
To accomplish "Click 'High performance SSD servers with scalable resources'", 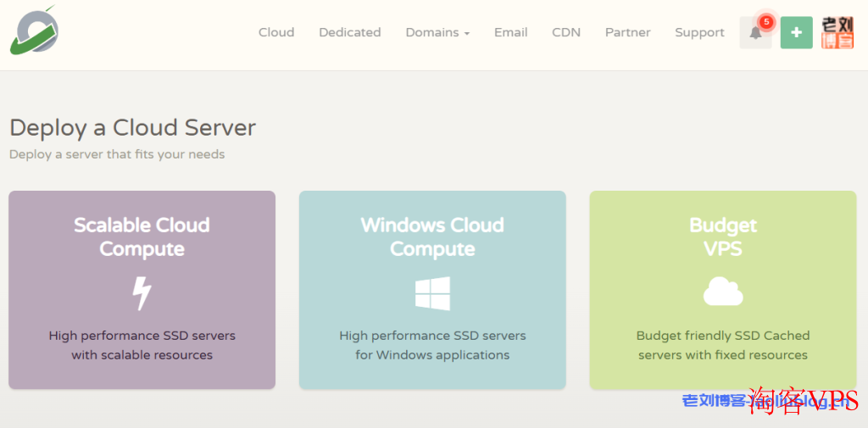I will click(142, 345).
